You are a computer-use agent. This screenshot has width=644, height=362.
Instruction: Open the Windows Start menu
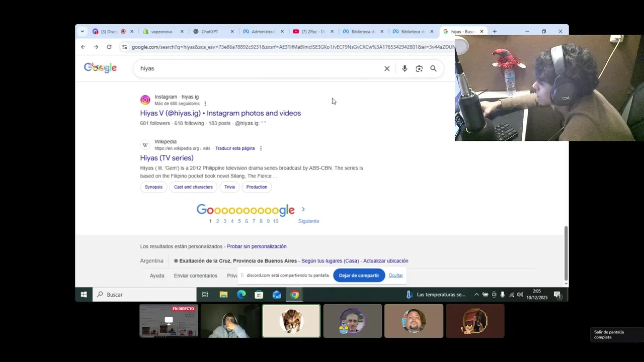click(84, 295)
